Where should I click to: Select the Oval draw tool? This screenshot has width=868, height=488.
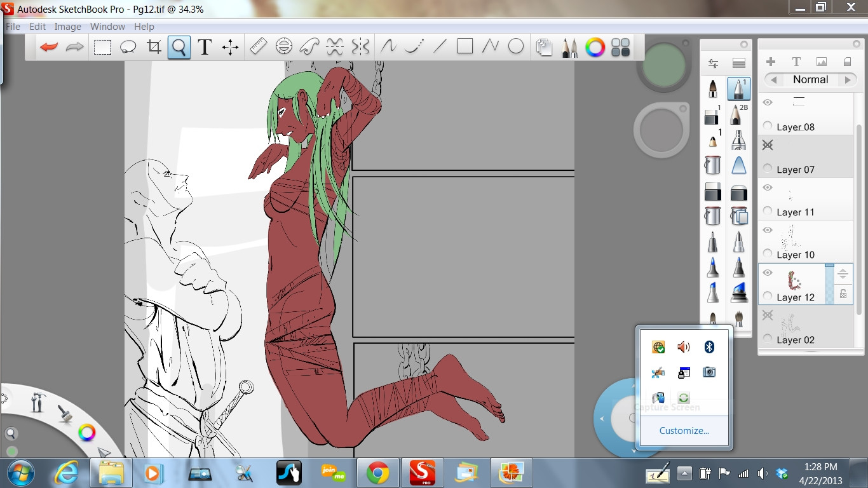[x=516, y=46]
